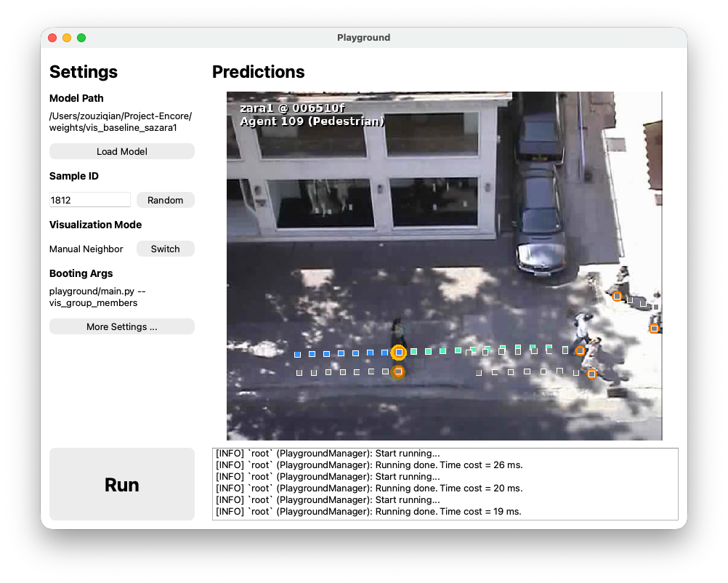Click the log line with Time cost = 26 ms

click(370, 465)
